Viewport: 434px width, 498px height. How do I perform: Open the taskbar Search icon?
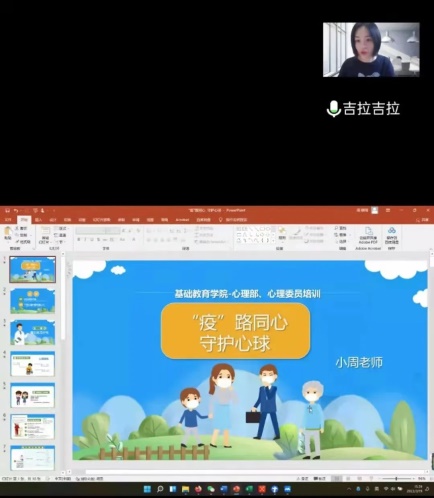point(160,489)
